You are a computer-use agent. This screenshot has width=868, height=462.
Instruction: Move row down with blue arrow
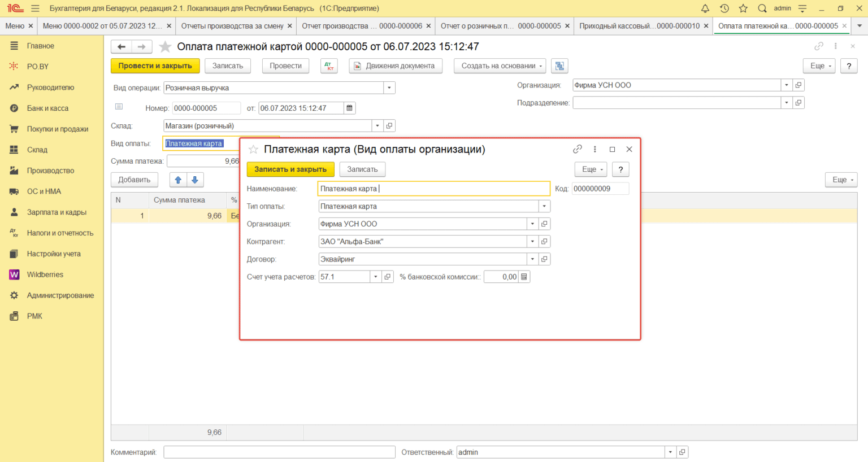[195, 180]
